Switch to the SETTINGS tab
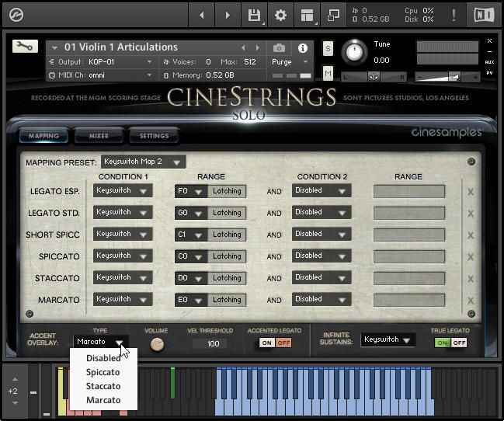504x421 pixels. (155, 136)
